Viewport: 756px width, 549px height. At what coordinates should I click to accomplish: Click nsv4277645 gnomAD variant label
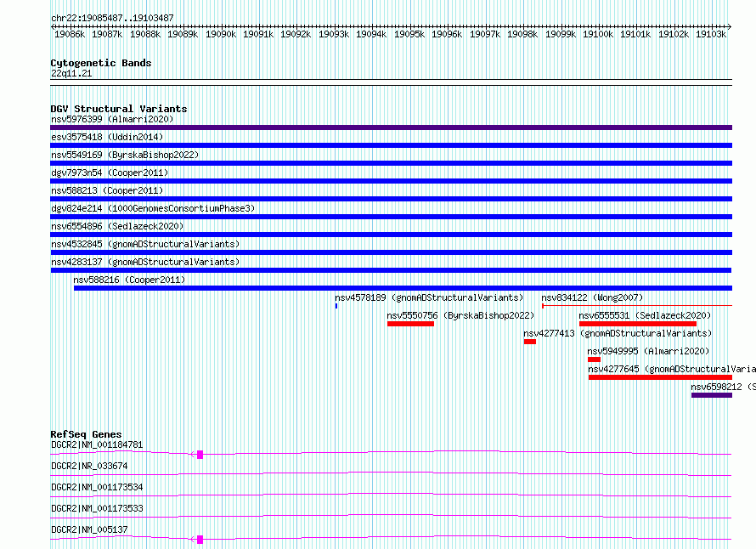(x=672, y=369)
